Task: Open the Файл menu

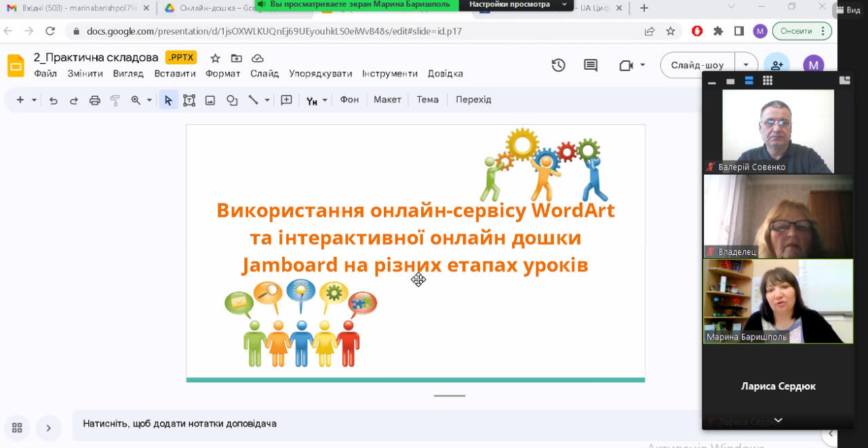Action: [x=45, y=74]
